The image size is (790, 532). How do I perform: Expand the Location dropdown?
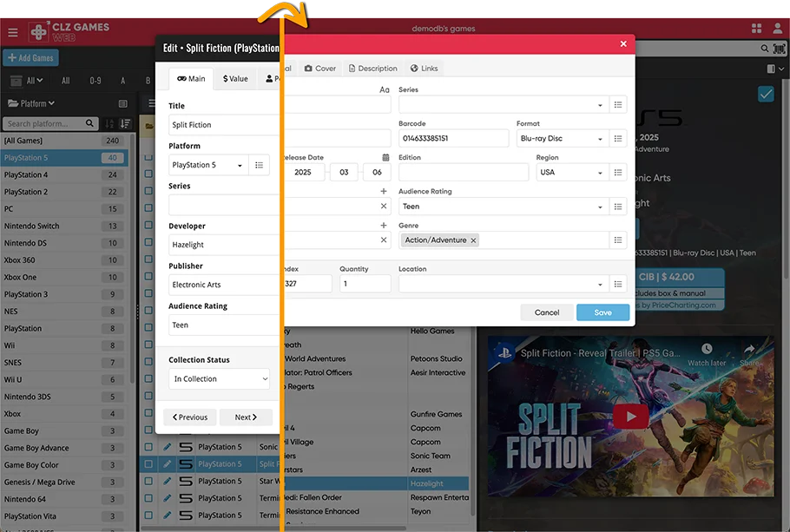click(600, 285)
